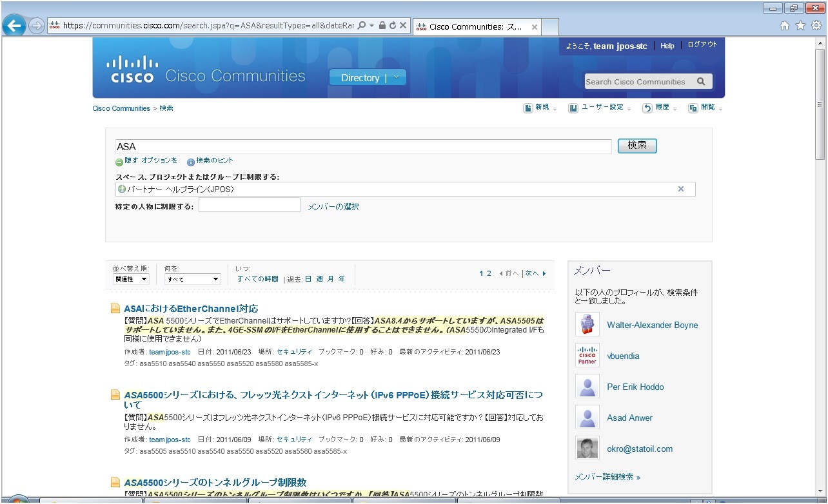Click the magnifier icon in Search Cisco Communities
The height and width of the screenshot is (504, 828).
point(701,82)
